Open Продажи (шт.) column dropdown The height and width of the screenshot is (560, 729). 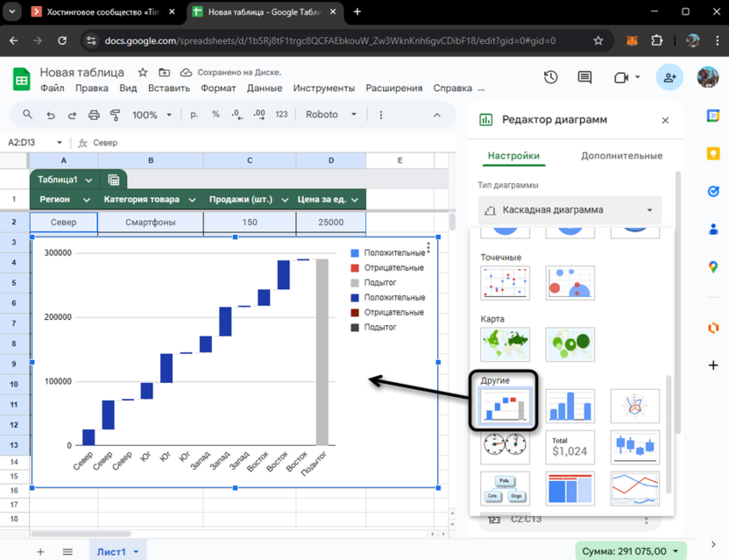coord(285,200)
